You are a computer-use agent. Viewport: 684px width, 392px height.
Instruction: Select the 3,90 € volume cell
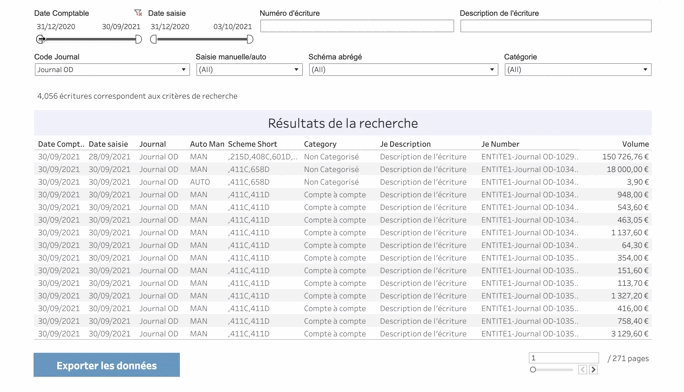638,182
